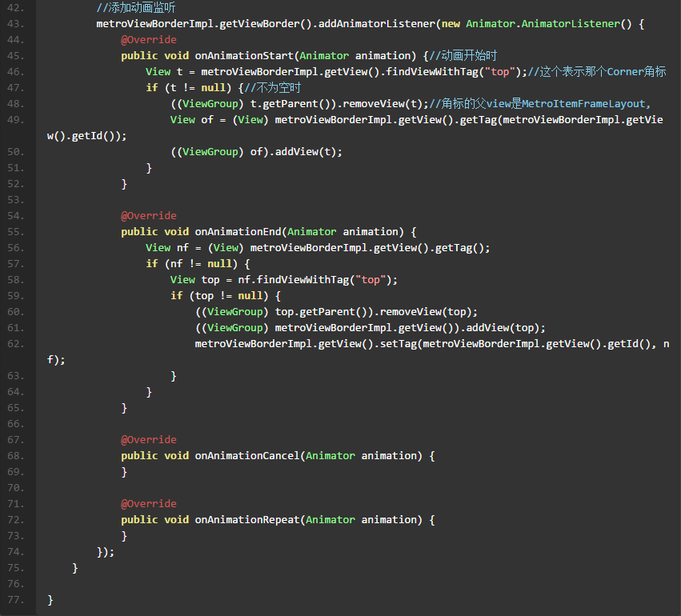Click the comment //添加动画监听 on line 42
The height and width of the screenshot is (616, 681).
136,8
